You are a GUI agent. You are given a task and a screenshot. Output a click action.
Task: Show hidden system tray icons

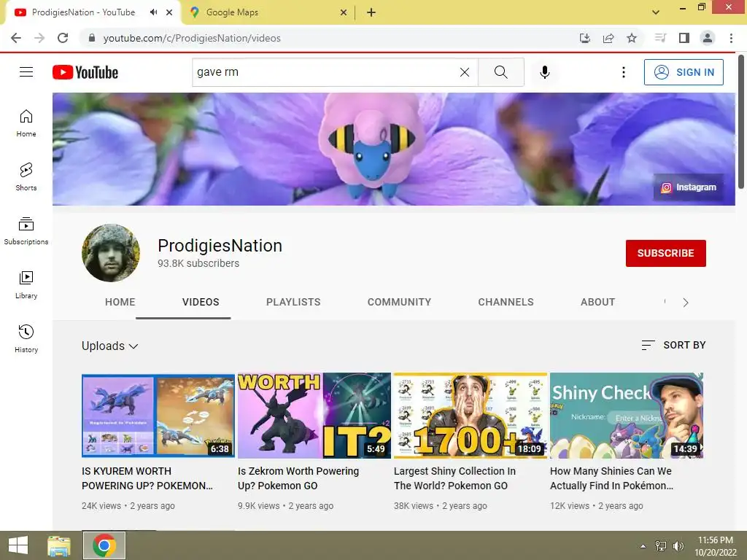tap(643, 546)
